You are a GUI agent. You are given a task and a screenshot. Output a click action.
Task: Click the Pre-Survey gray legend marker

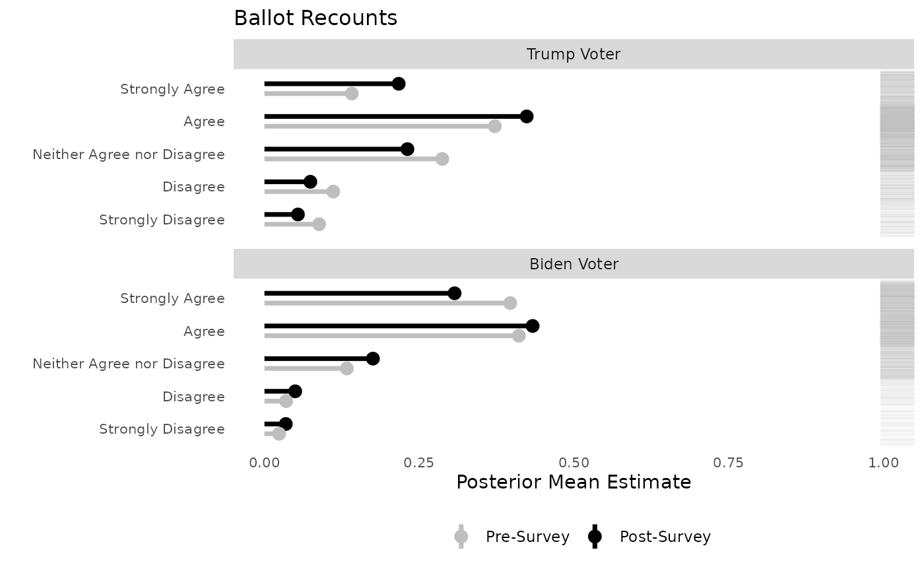(x=461, y=537)
